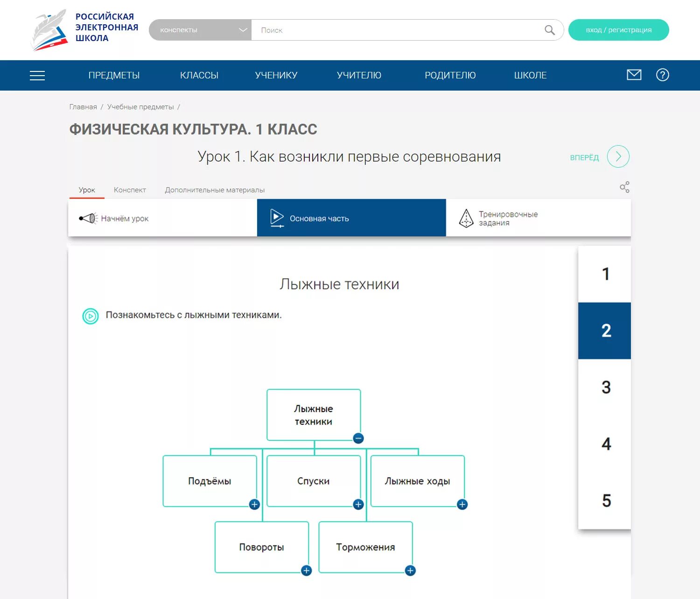This screenshot has width=700, height=599.
Task: Click the play icon beside Познакомьтесь
Action: coord(91,316)
